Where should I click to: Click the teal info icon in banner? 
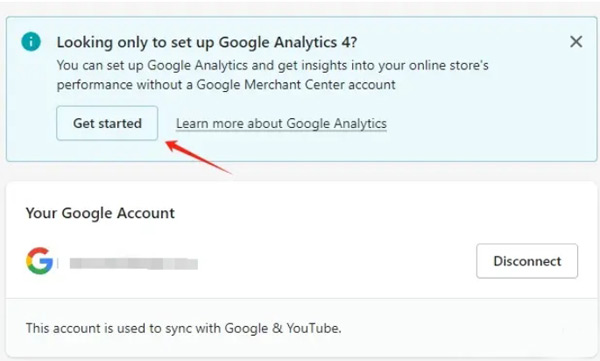[x=31, y=41]
